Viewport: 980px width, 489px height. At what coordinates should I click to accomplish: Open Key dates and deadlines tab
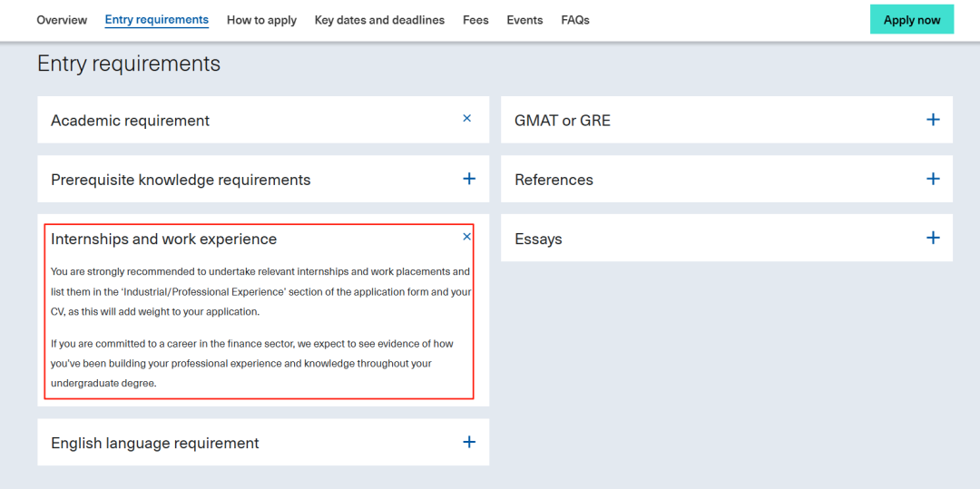[379, 20]
